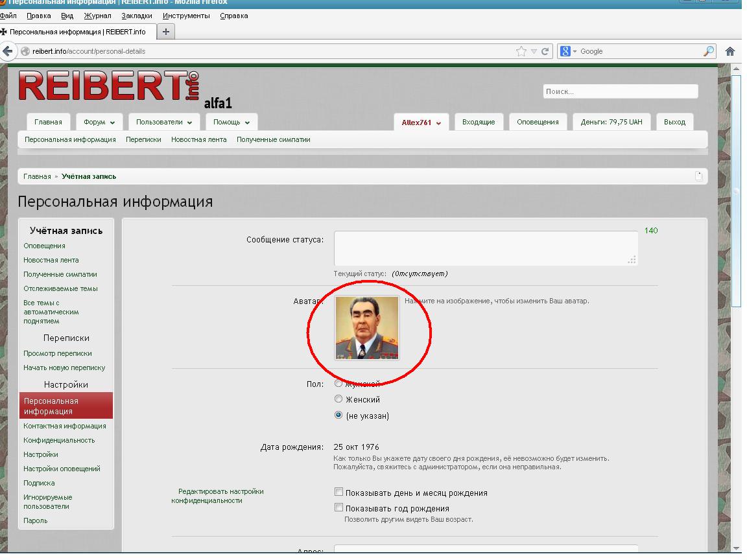Click the Выход logout button

pyautogui.click(x=674, y=122)
